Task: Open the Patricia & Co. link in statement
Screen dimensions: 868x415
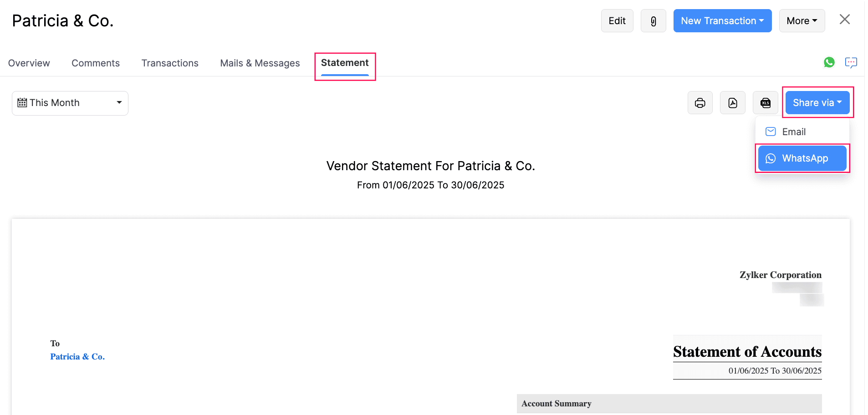Action: (x=77, y=356)
